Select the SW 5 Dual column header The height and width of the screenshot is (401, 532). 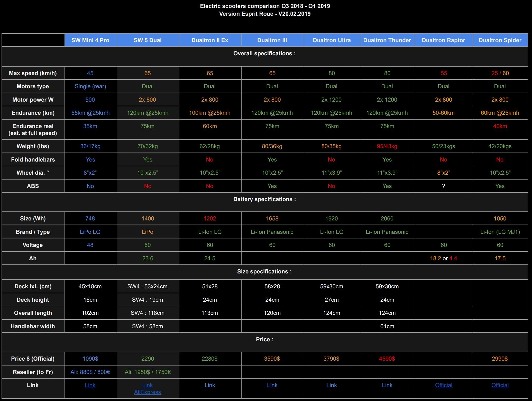point(148,40)
